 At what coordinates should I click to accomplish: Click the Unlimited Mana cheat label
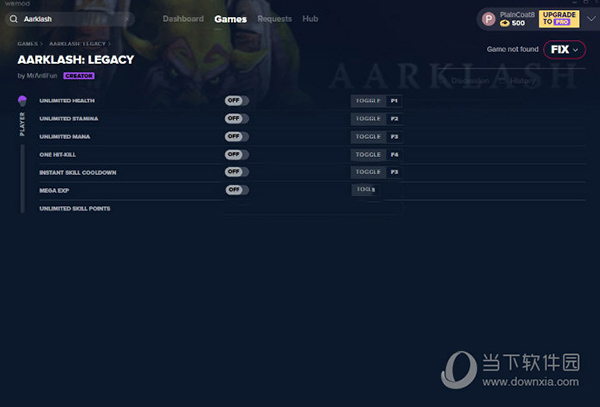[65, 137]
